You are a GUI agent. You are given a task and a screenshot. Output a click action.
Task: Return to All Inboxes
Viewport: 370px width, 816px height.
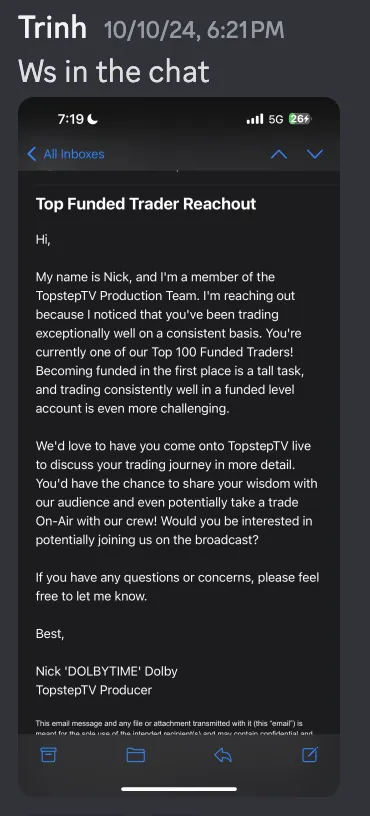(x=66, y=154)
